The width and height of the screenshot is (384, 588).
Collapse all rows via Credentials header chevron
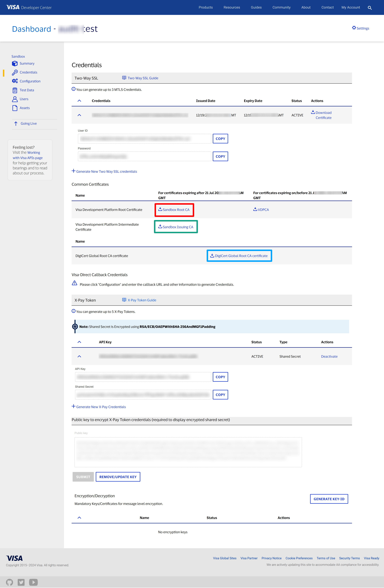click(x=79, y=101)
